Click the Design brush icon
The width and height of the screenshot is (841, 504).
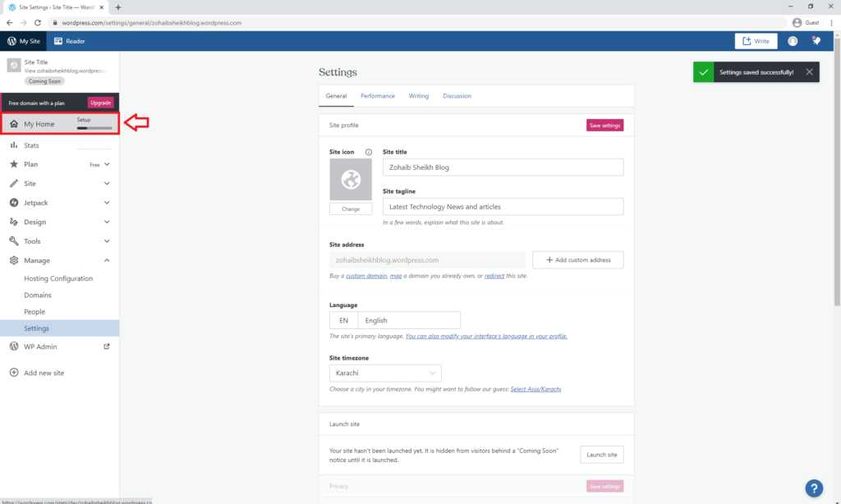pos(14,222)
